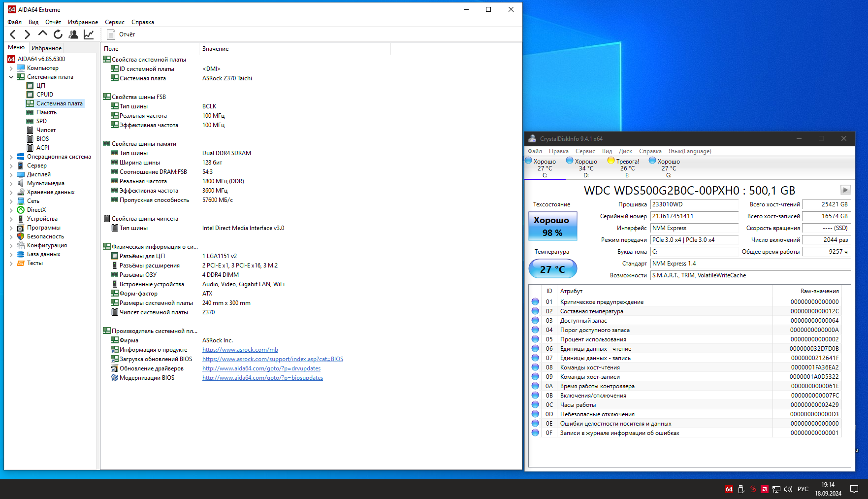Click the AIDA64 tray icon in taskbar
Screen dimensions: 868x499
tap(729, 489)
